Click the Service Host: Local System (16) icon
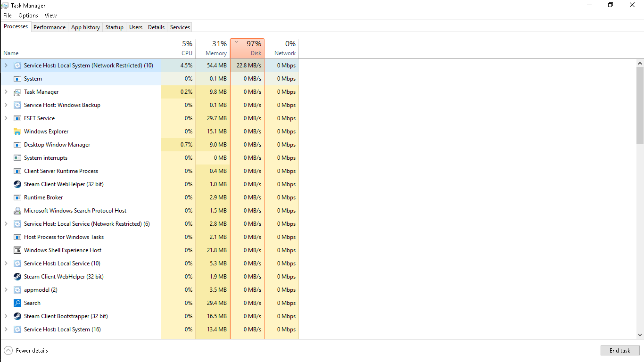The height and width of the screenshot is (362, 644). click(17, 329)
